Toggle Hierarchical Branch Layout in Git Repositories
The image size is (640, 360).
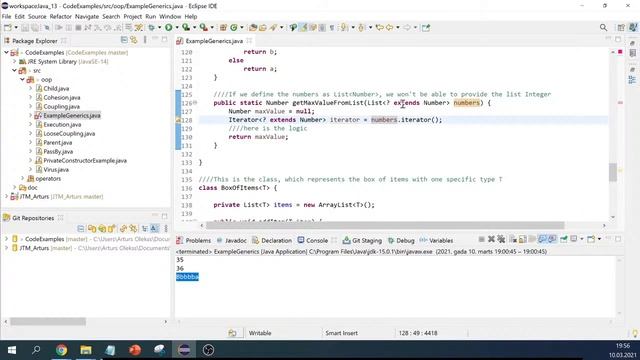coord(144,229)
